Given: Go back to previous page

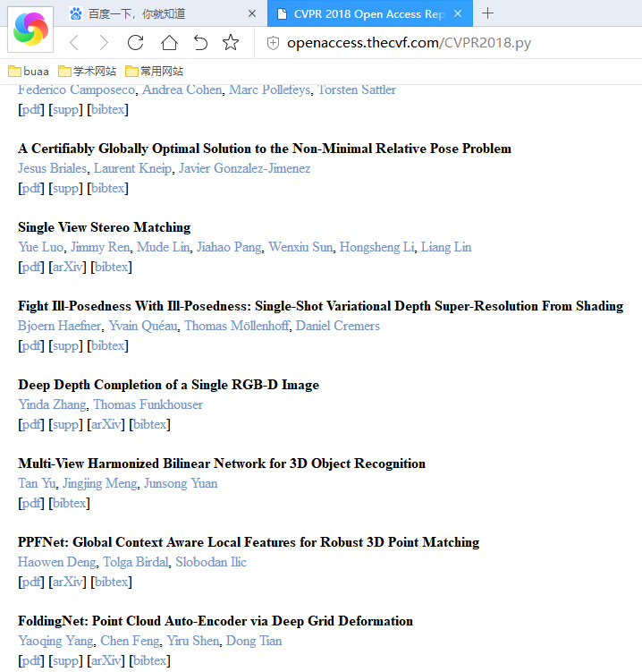Looking at the screenshot, I should (74, 43).
